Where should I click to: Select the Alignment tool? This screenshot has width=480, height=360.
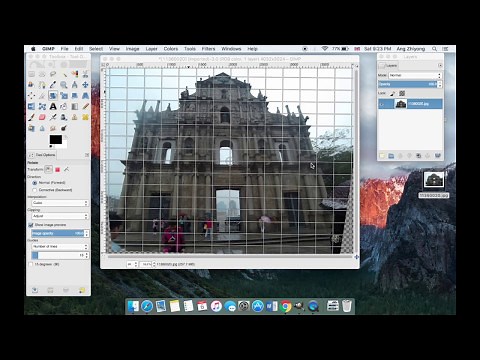pos(31,96)
